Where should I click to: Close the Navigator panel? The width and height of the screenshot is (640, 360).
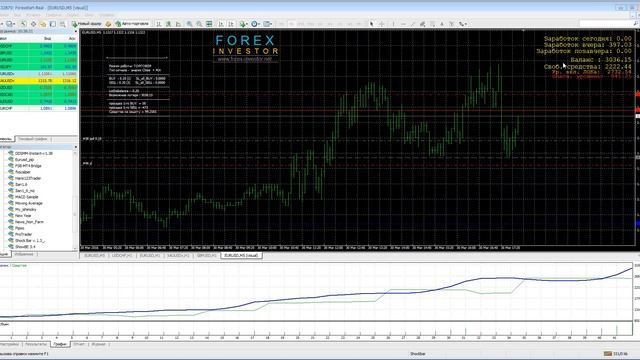pyautogui.click(x=76, y=147)
